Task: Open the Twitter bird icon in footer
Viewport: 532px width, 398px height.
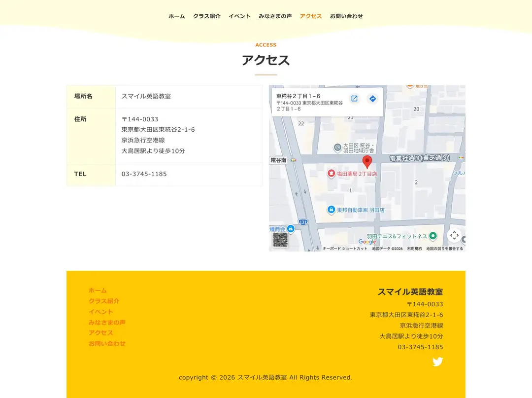Action: (438, 362)
